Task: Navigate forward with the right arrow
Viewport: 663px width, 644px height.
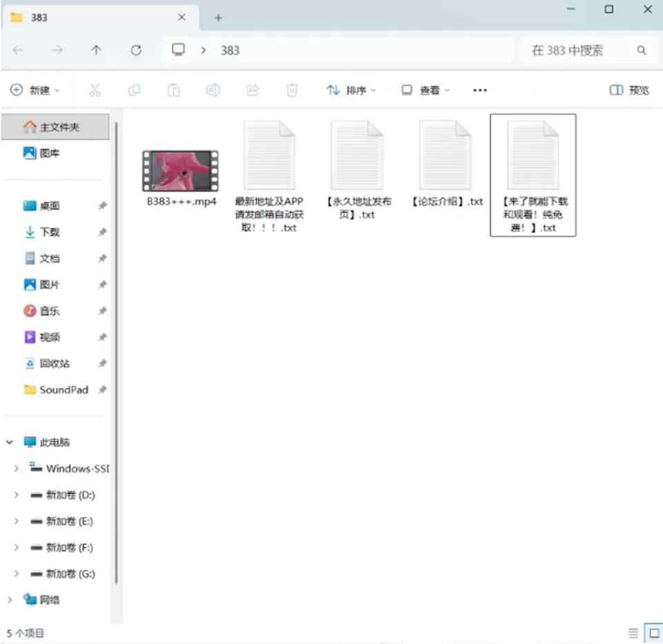Action: pyautogui.click(x=57, y=50)
